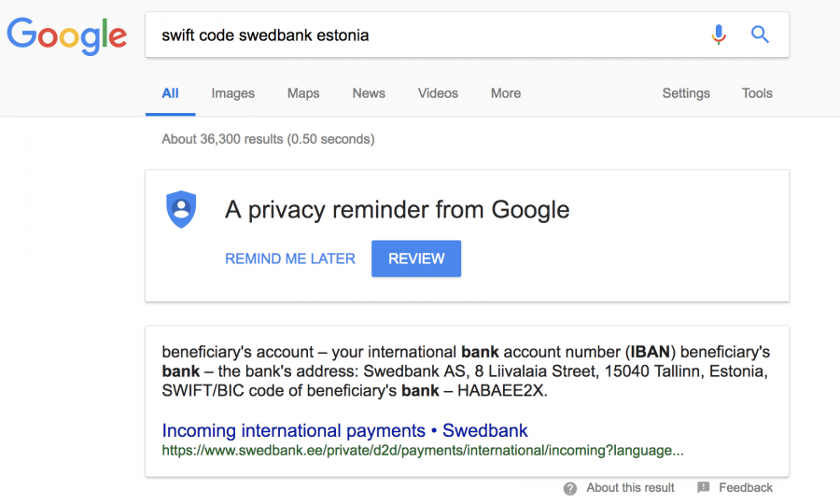Open the Settings dropdown
Image resolution: width=840 pixels, height=504 pixels.
686,93
